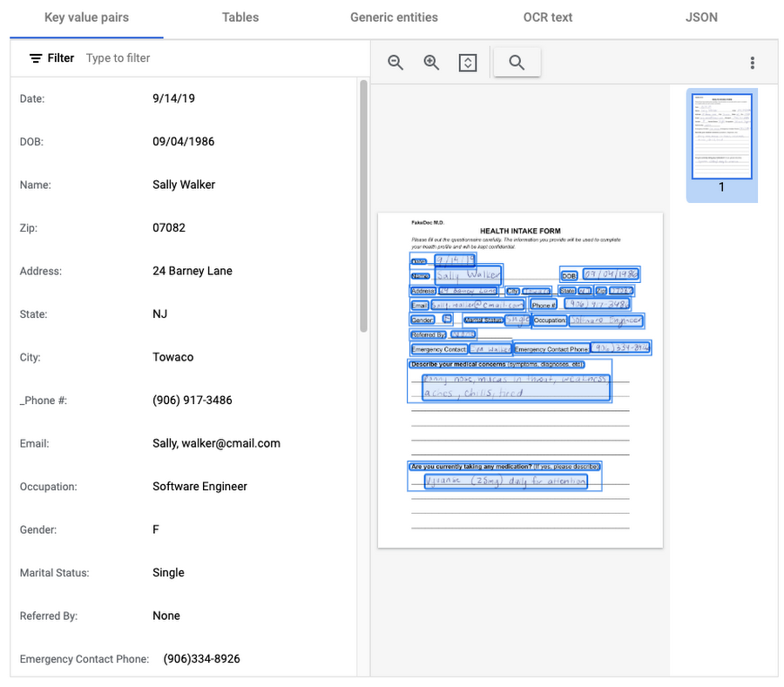The image size is (784, 687).
Task: Click the zoom out magnifier icon
Action: [395, 63]
